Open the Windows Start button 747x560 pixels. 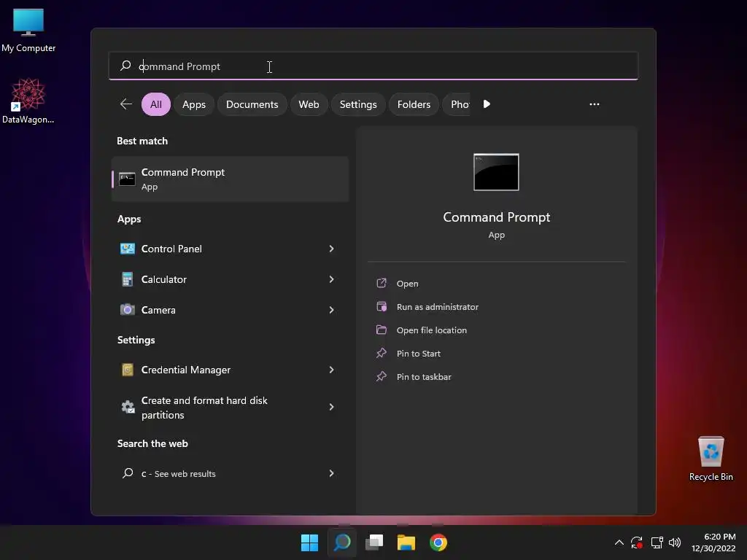[309, 542]
